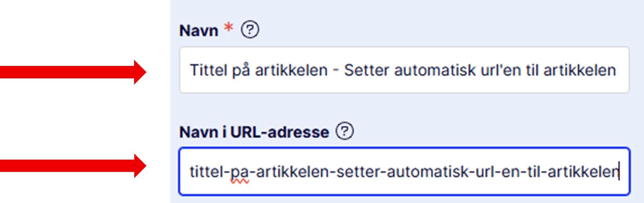Click the Navn i URL-adresse label
The height and width of the screenshot is (203, 644).
(254, 132)
